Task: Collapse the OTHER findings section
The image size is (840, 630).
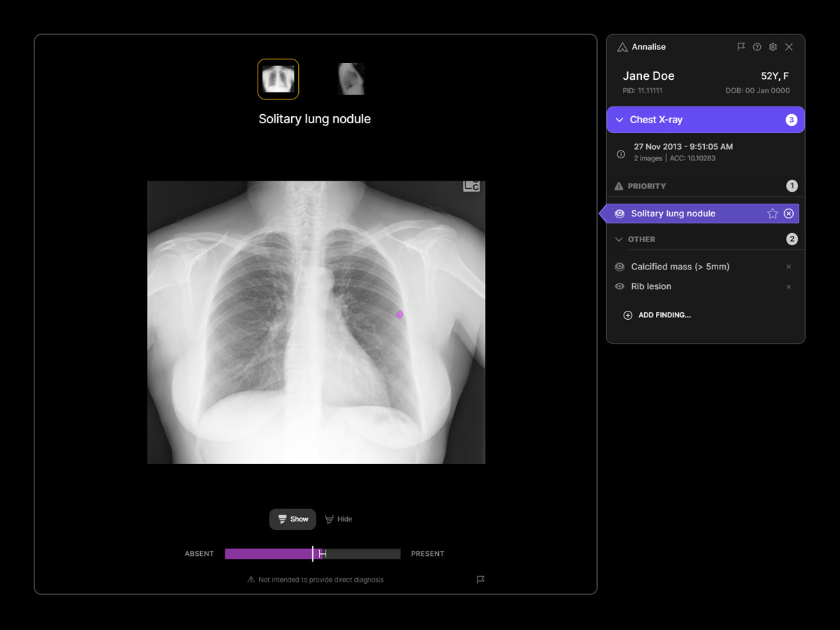Action: coord(619,239)
